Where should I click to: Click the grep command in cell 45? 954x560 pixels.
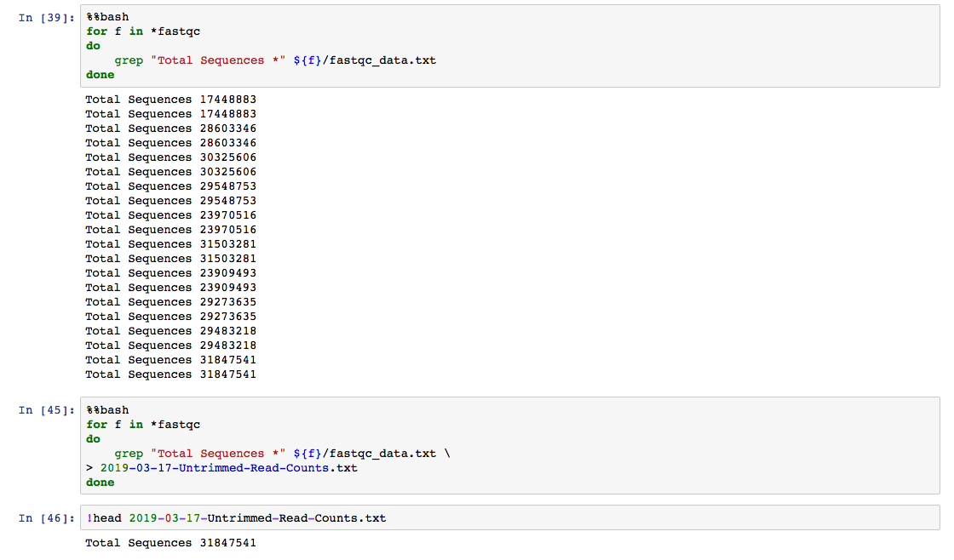click(129, 453)
